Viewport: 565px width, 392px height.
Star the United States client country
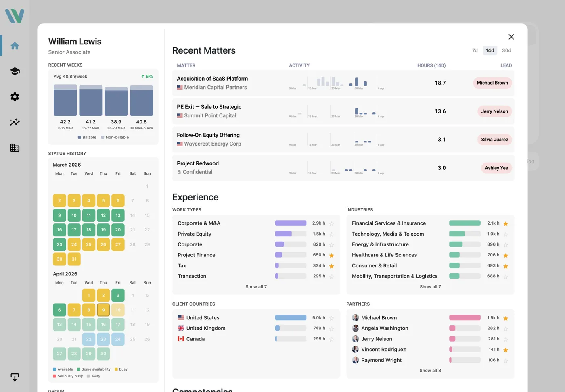click(x=331, y=318)
